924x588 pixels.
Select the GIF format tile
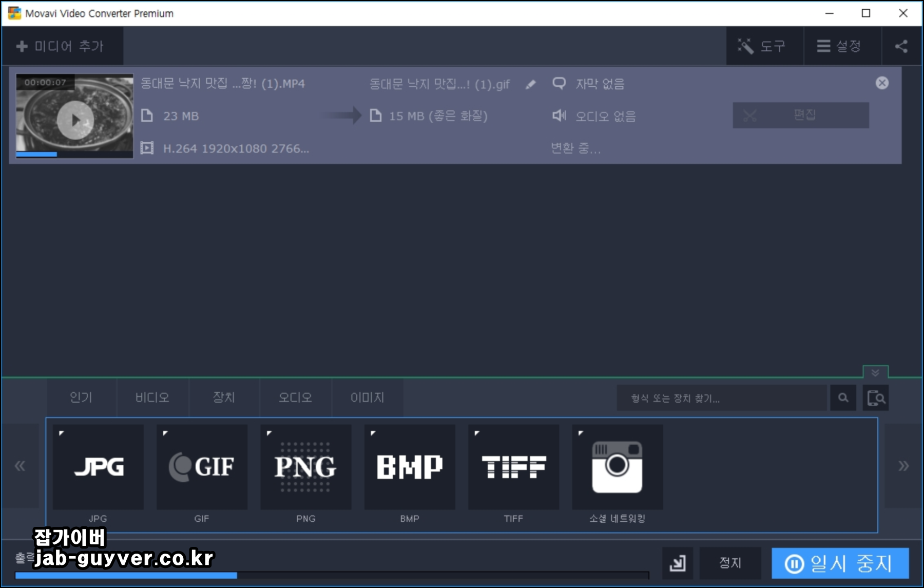tap(202, 467)
